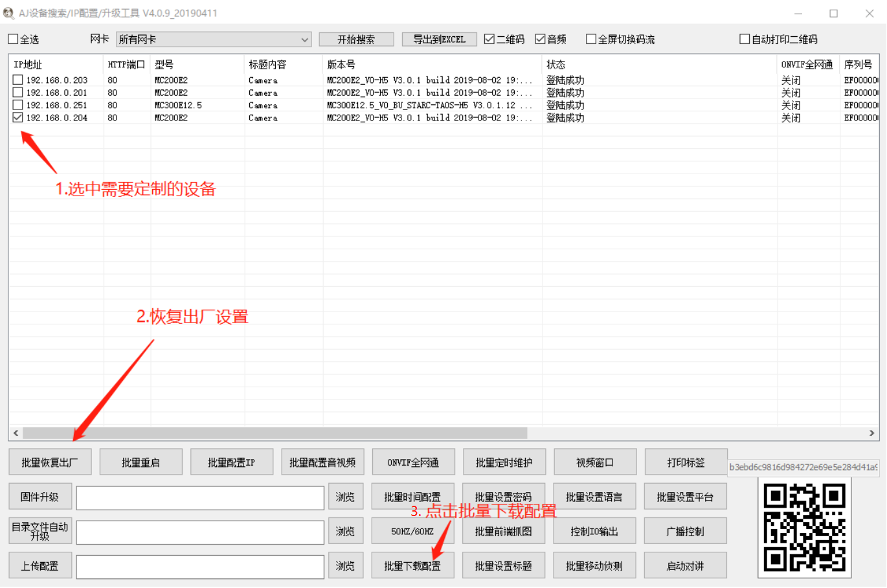Click the scrollbar right arrow
887x588 pixels.
(x=871, y=433)
